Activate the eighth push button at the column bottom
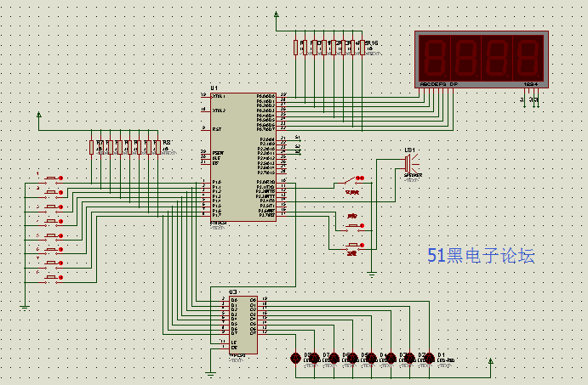588x385 pixels. [x=53, y=278]
